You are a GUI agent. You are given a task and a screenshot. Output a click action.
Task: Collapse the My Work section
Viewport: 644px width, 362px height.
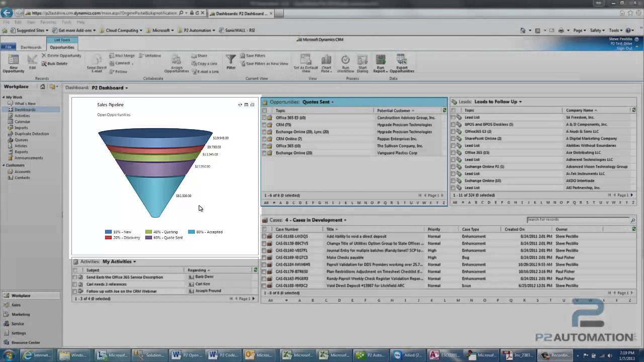(x=4, y=97)
